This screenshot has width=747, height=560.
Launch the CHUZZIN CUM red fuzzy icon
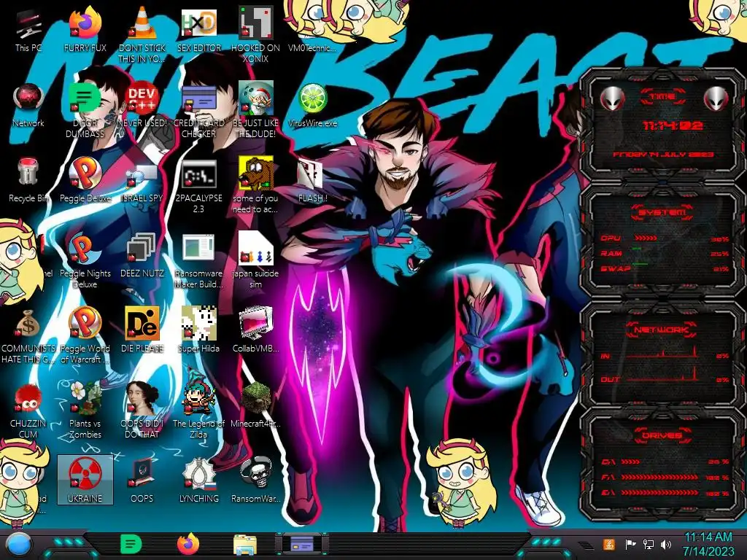(28, 411)
